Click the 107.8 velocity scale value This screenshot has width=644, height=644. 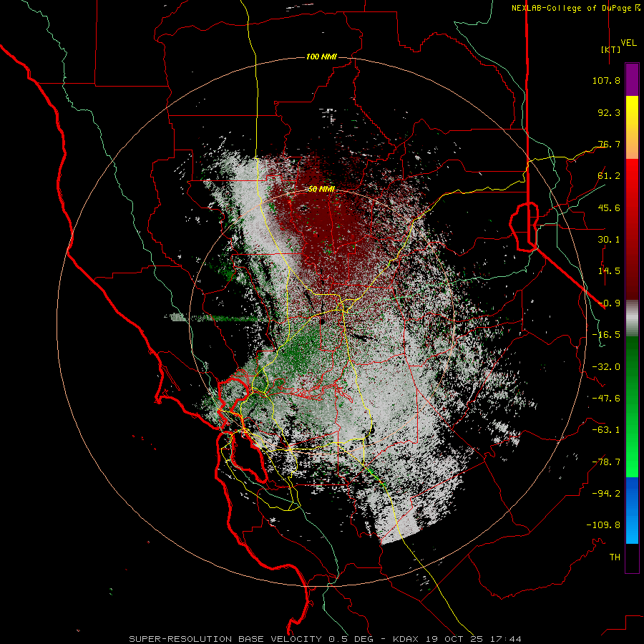coord(606,80)
